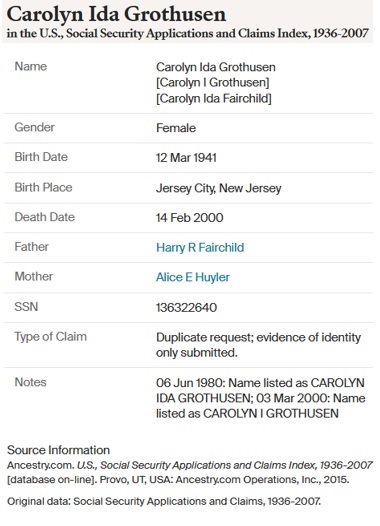Click the SSN number 136322640
This screenshot has height=526, width=380.
[186, 308]
